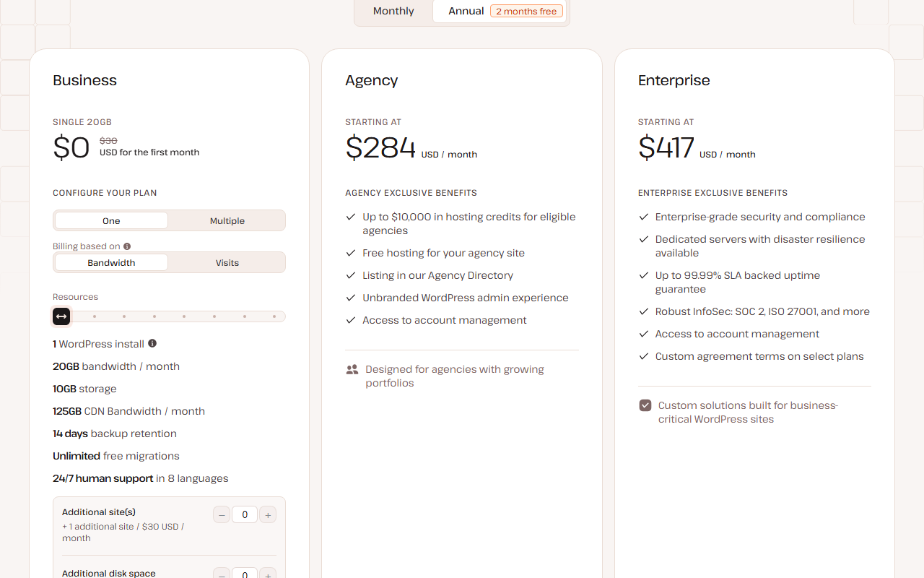Click the Resources slider handle
The width and height of the screenshot is (924, 578).
(x=61, y=316)
